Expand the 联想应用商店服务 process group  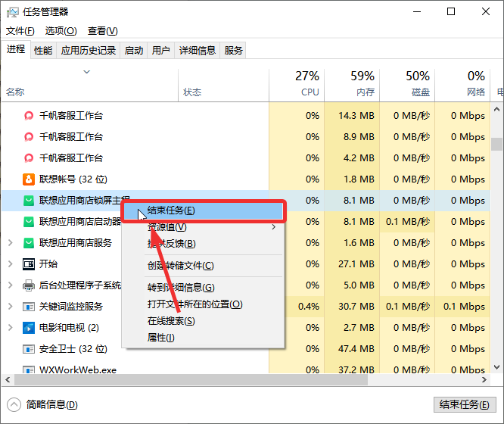11,243
